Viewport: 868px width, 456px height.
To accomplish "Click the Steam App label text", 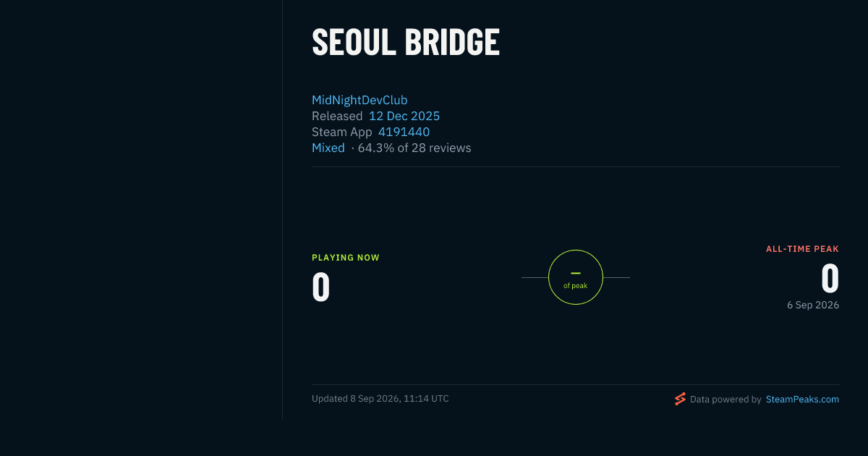I will tap(342, 132).
